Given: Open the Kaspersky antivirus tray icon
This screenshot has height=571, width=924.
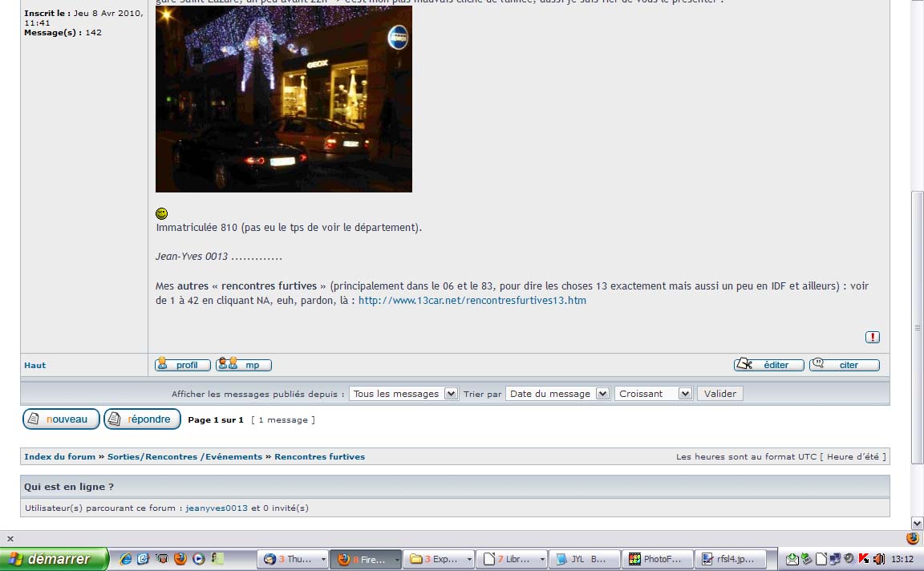Looking at the screenshot, I should [x=864, y=559].
